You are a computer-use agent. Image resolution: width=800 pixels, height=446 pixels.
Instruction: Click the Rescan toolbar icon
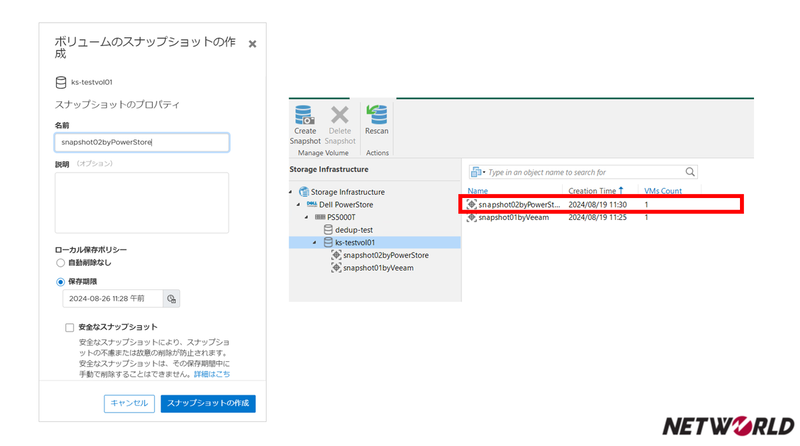377,115
